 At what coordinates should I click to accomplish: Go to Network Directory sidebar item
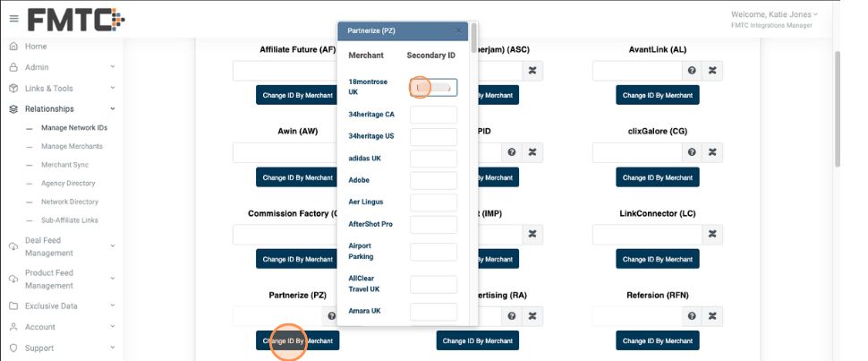70,202
